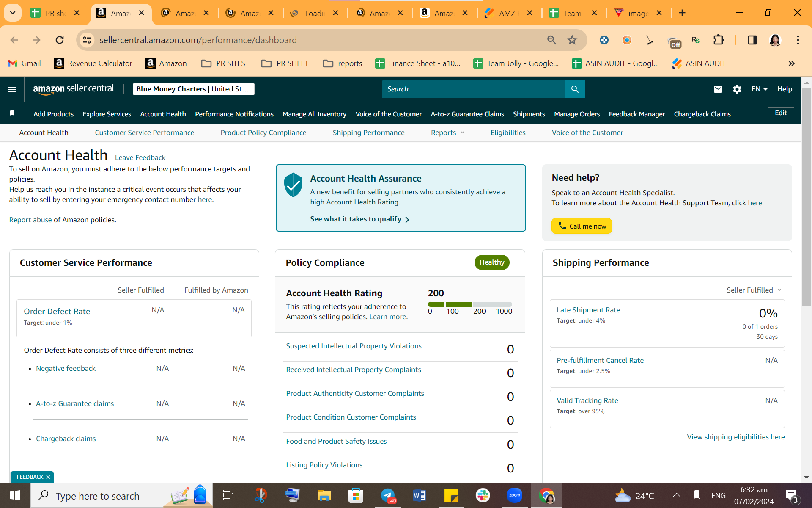Expand the tab list chevron in Chrome
The height and width of the screenshot is (508, 812).
pyautogui.click(x=13, y=13)
